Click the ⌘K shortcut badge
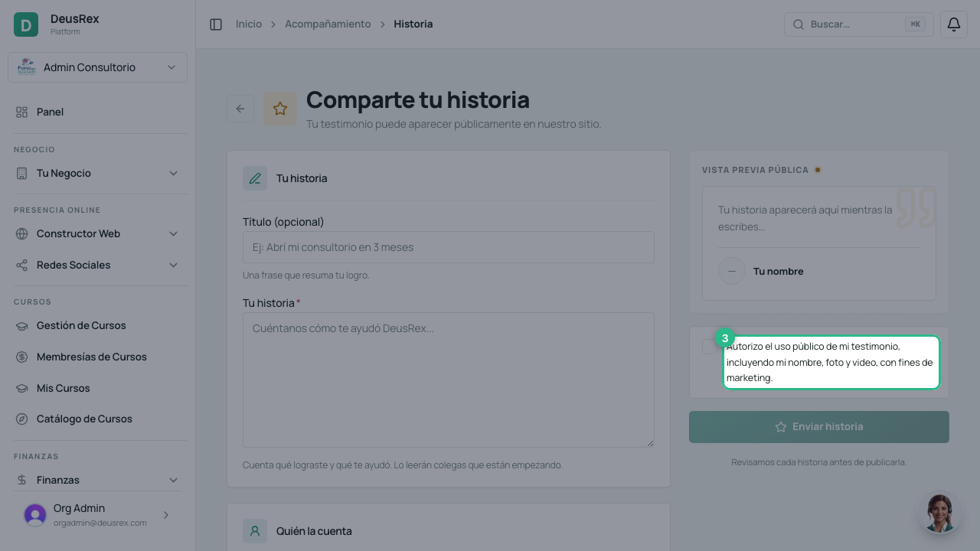This screenshot has width=980, height=551. tap(915, 24)
